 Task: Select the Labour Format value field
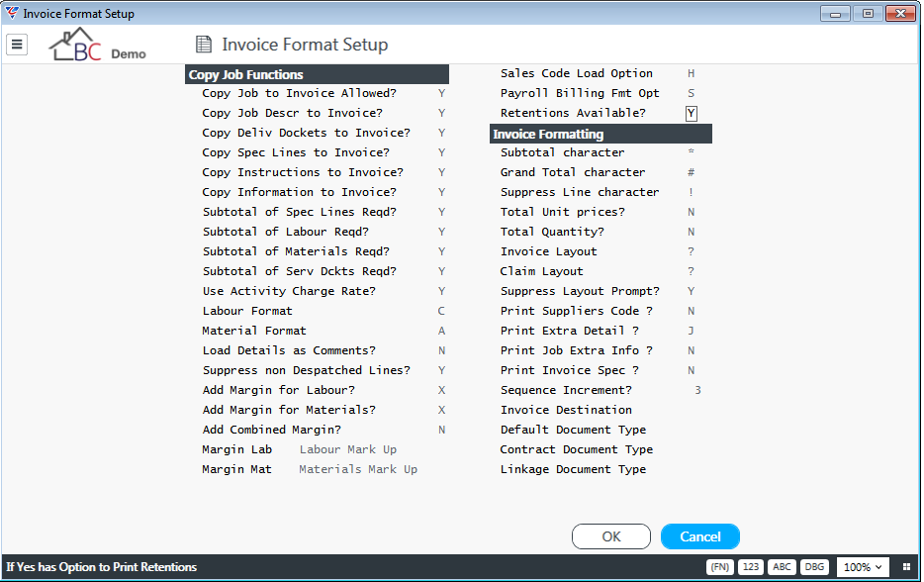[x=441, y=311]
